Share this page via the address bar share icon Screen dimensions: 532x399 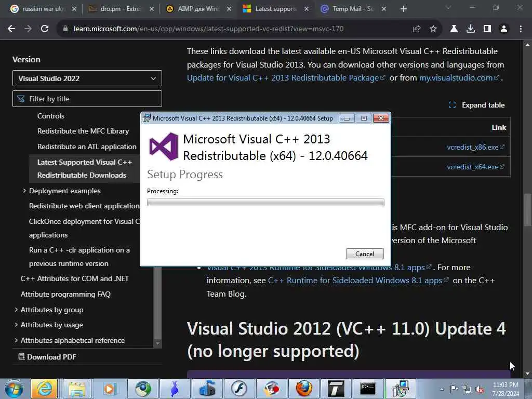[x=417, y=29]
